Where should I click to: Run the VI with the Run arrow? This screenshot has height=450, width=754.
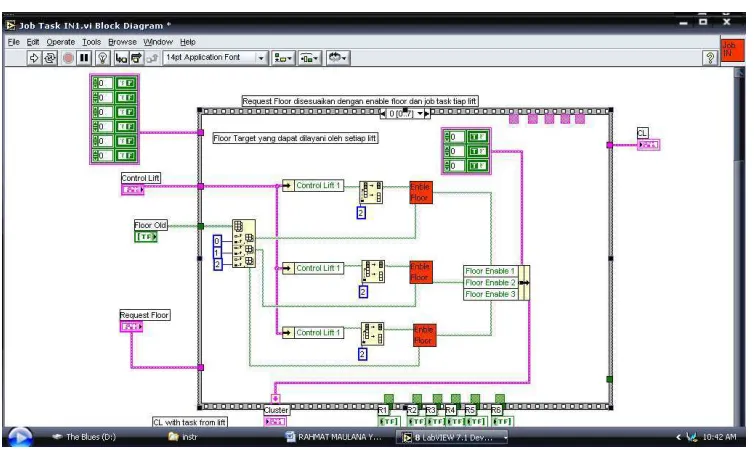pyautogui.click(x=33, y=58)
